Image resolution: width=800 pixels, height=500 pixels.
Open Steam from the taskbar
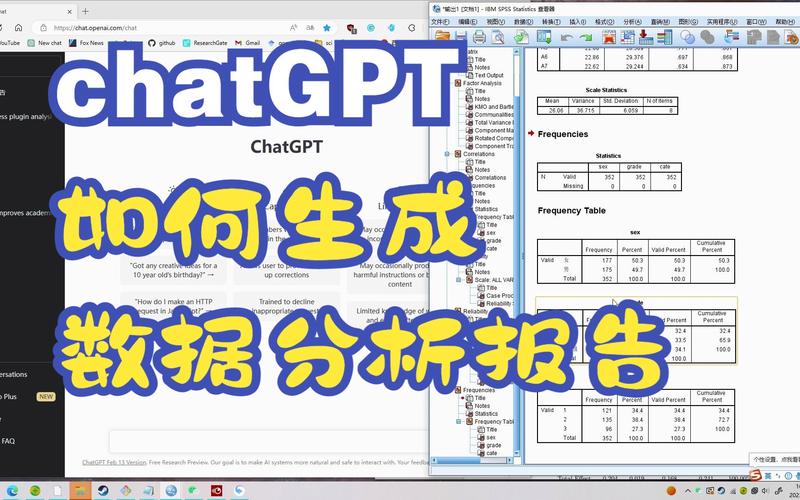tap(103, 491)
